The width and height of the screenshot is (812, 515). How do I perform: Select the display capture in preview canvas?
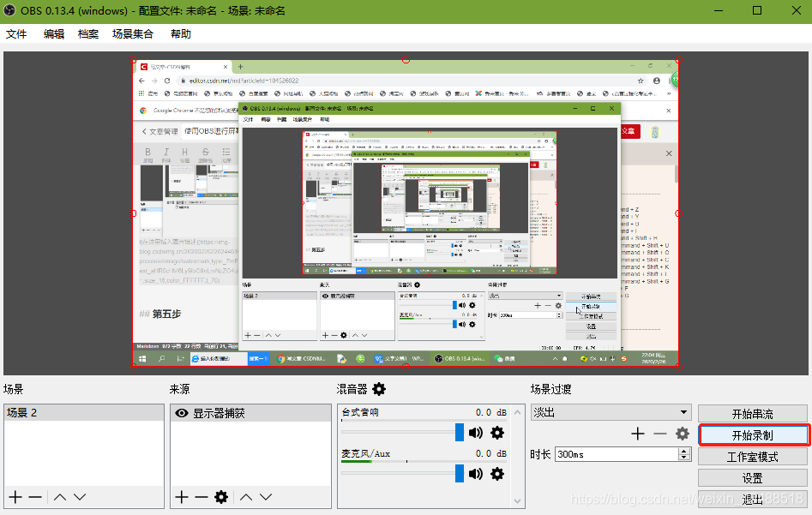(406, 213)
